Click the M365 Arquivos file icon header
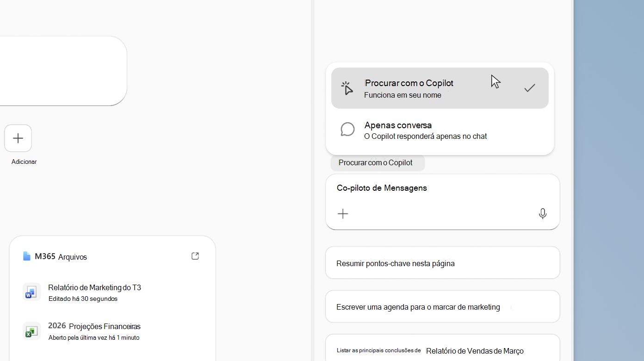The height and width of the screenshot is (361, 644). click(27, 256)
